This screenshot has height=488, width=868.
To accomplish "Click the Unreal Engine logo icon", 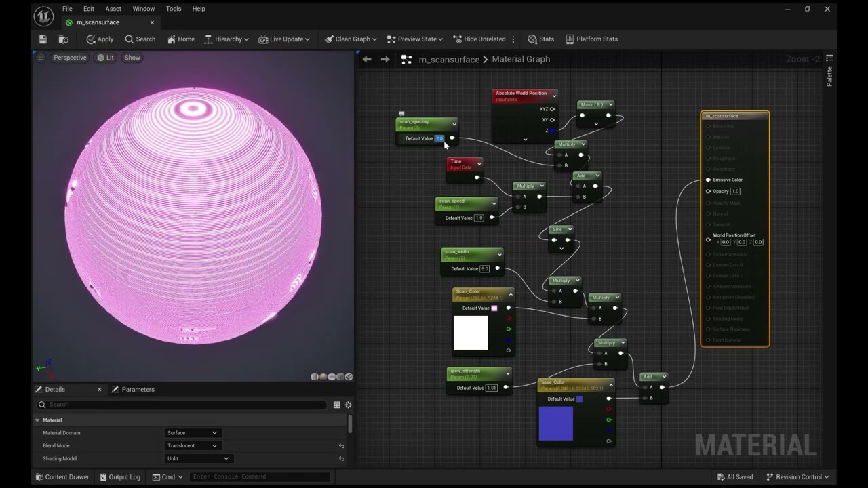I will pos(43,16).
